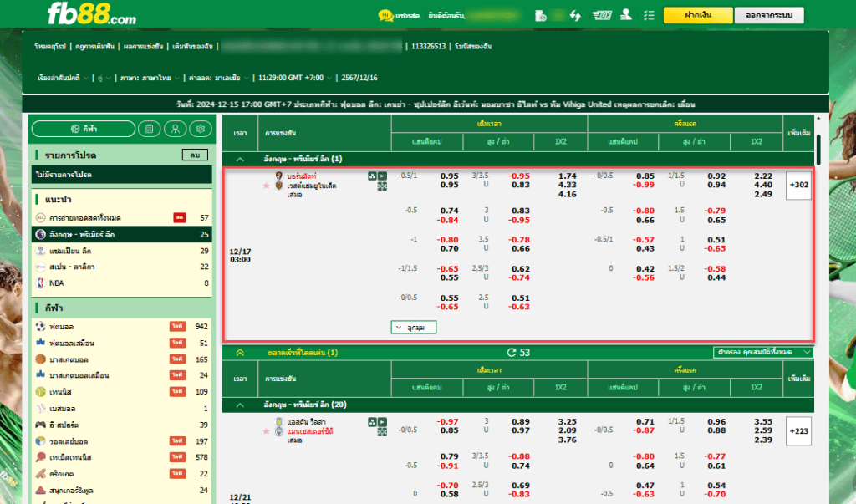The height and width of the screenshot is (504, 856).
Task: Click the pitch tracker icon for Bournemouth match
Action: click(382, 186)
